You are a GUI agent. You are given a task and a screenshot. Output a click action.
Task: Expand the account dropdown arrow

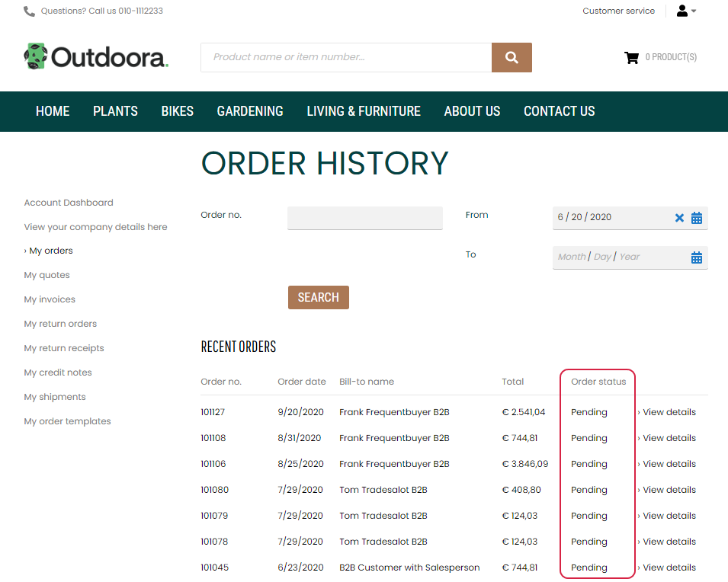click(x=694, y=11)
